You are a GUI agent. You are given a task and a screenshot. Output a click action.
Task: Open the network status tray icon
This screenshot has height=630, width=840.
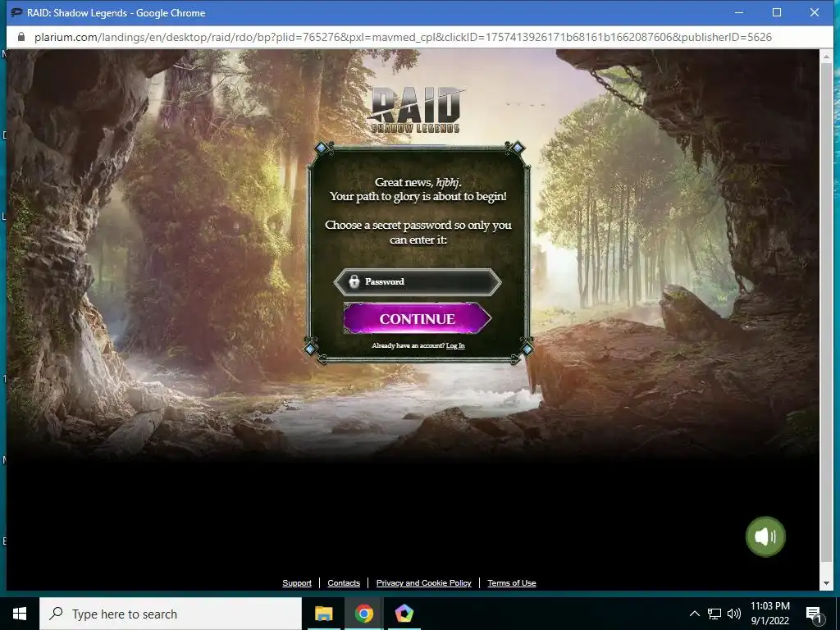coord(714,614)
